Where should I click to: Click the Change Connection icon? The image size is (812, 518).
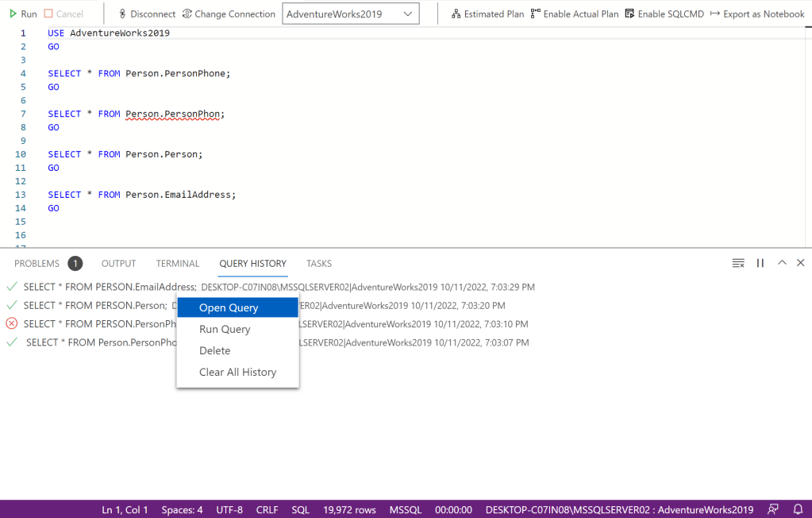coord(187,14)
